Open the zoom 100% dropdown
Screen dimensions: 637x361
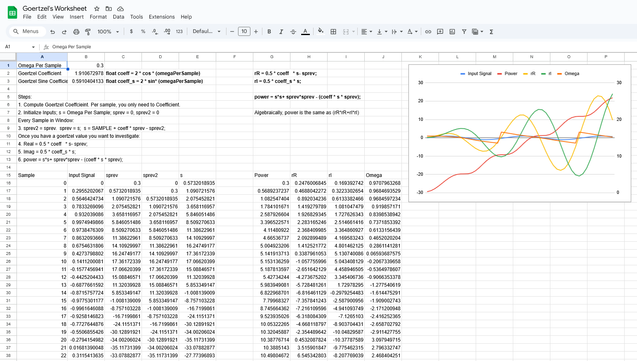(108, 32)
